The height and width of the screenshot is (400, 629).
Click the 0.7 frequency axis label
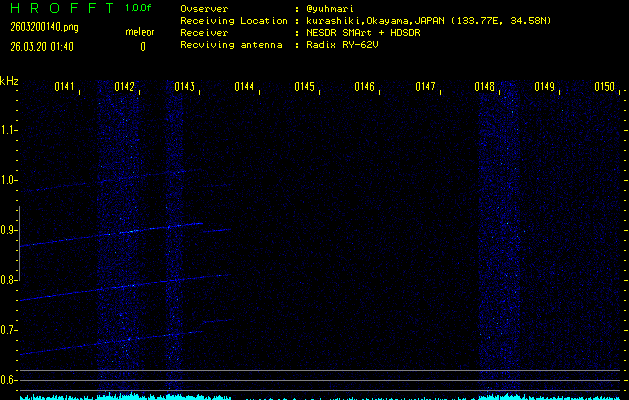pos(9,330)
